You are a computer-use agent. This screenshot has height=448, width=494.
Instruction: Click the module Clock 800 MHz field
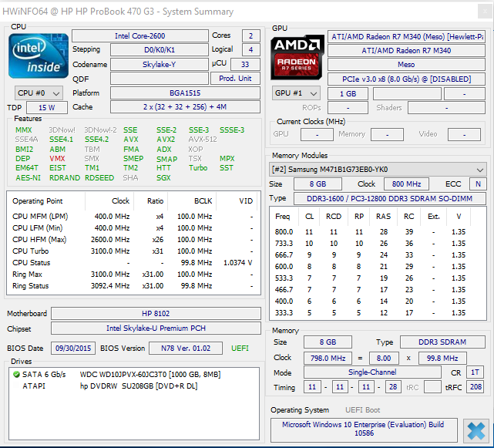pyautogui.click(x=406, y=184)
